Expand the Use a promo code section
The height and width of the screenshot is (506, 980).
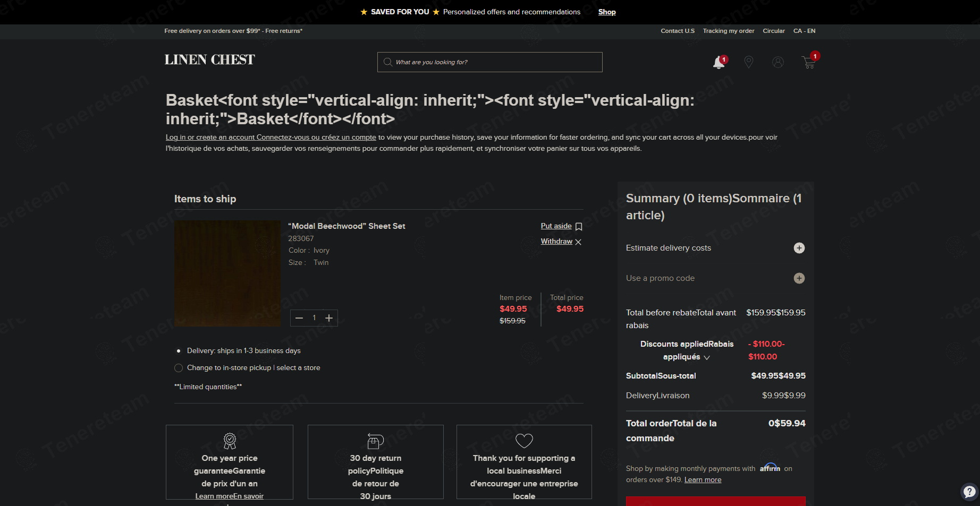(799, 278)
